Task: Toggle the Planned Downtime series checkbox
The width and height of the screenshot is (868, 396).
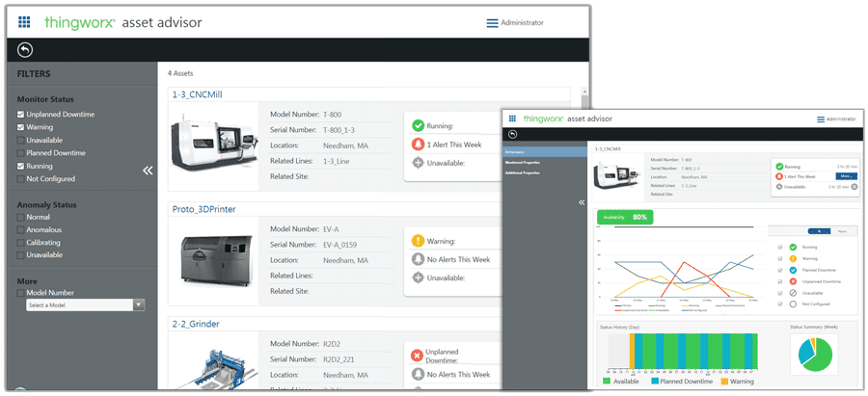Action: click(780, 270)
